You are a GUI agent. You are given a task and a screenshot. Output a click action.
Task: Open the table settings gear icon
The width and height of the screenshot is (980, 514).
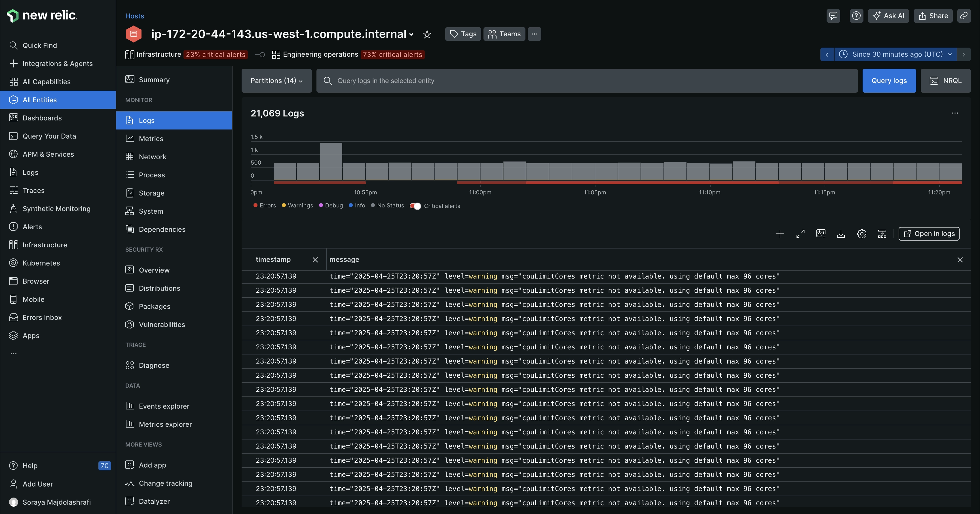[x=861, y=234]
